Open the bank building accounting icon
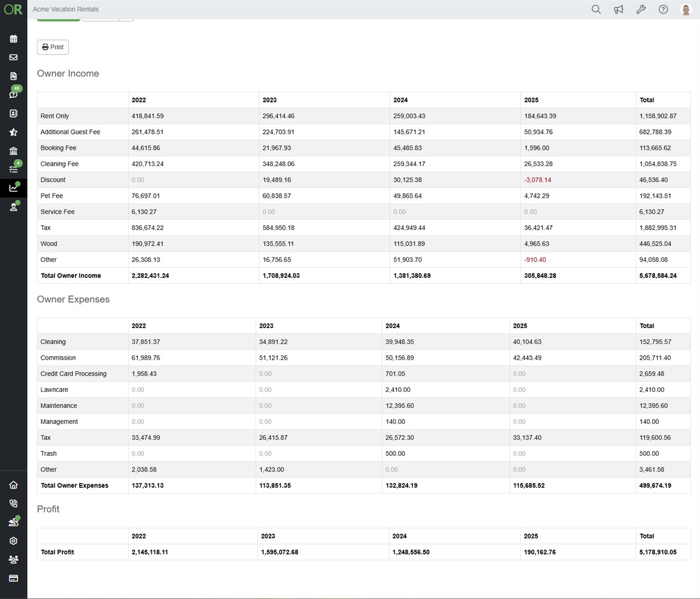 coord(13,151)
